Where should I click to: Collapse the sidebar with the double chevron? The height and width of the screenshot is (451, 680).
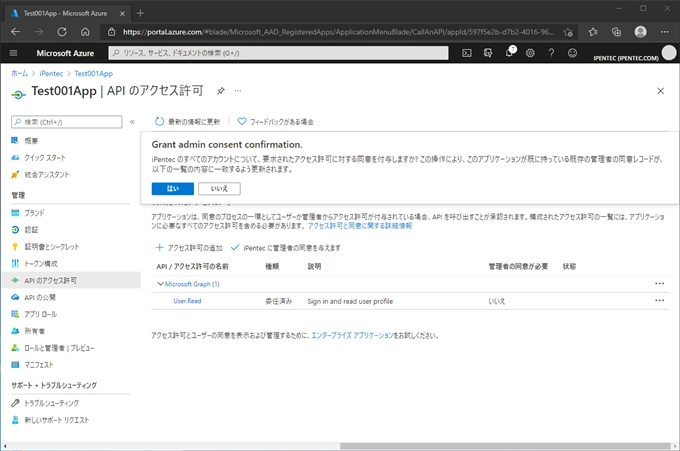[132, 122]
